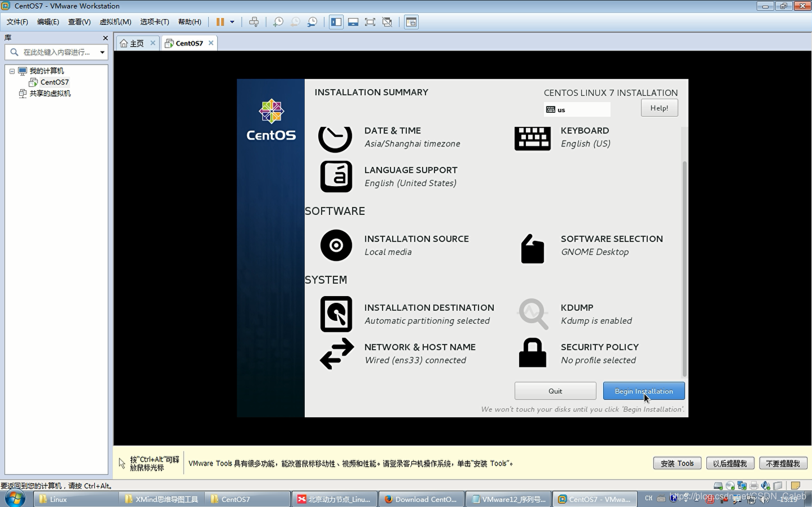The width and height of the screenshot is (812, 507).
Task: Revert to the previous snapshot icon
Action: tap(295, 22)
